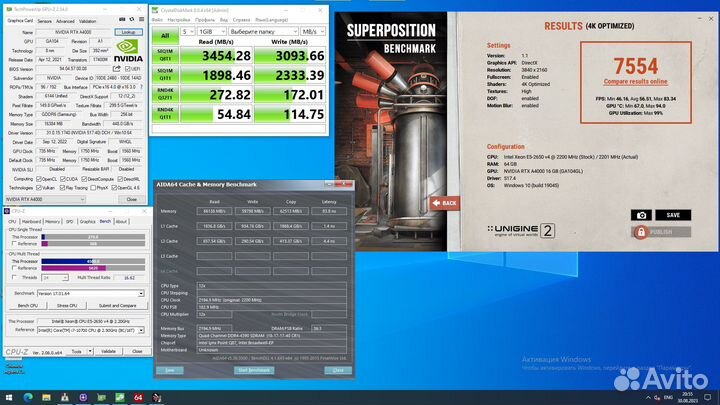
Task: Click the NVIDIA logo in GPU-Z
Action: [x=128, y=51]
